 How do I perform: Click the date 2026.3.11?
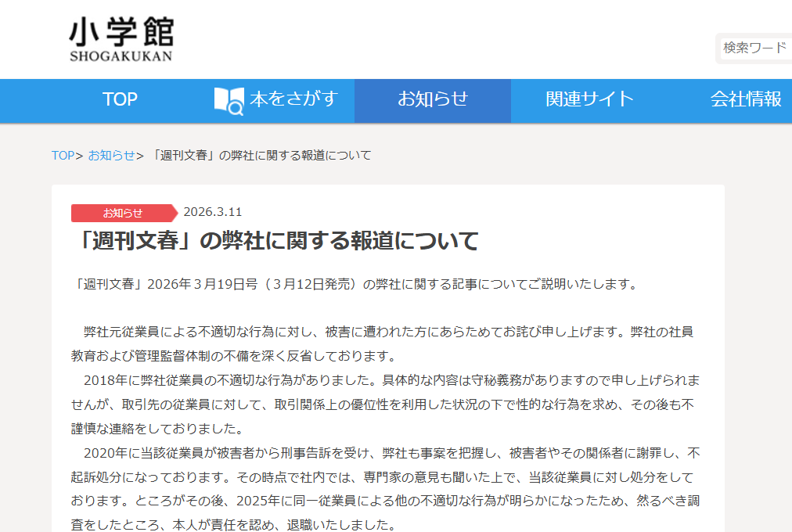tap(213, 212)
